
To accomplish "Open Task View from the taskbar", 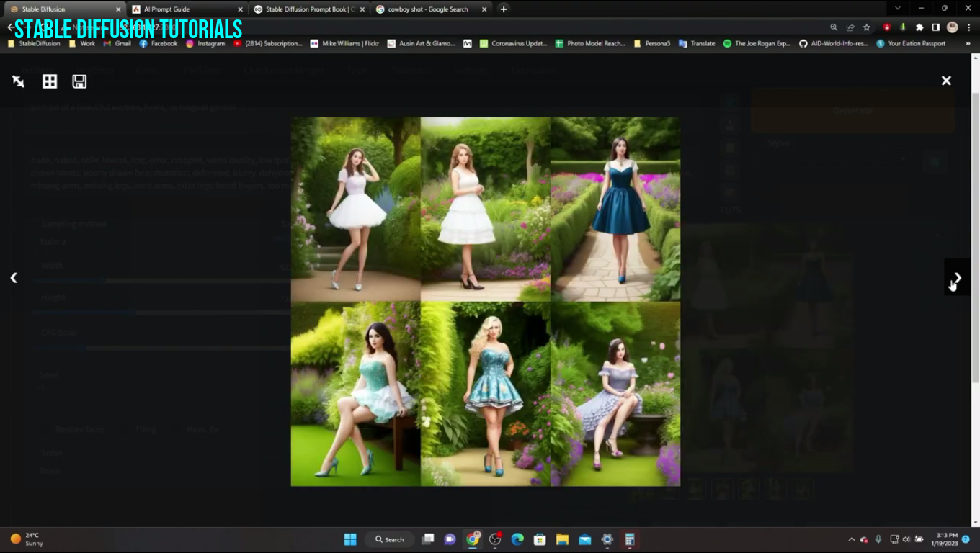I will point(428,539).
